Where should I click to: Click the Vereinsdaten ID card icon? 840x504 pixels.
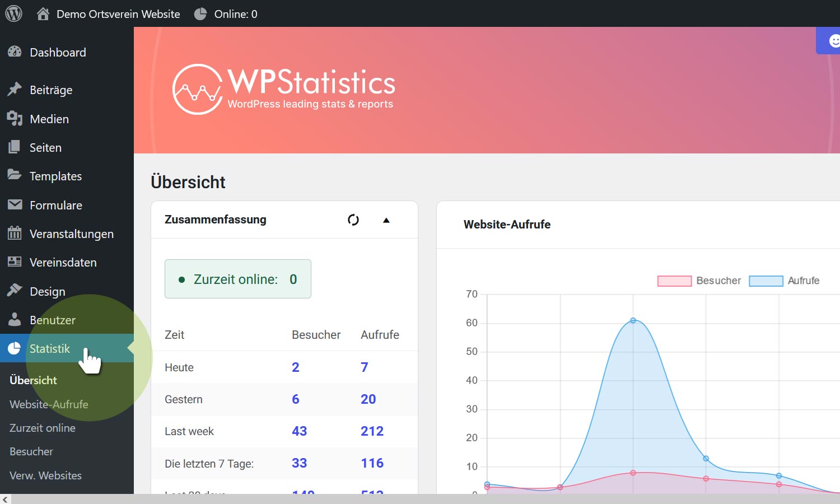(15, 262)
